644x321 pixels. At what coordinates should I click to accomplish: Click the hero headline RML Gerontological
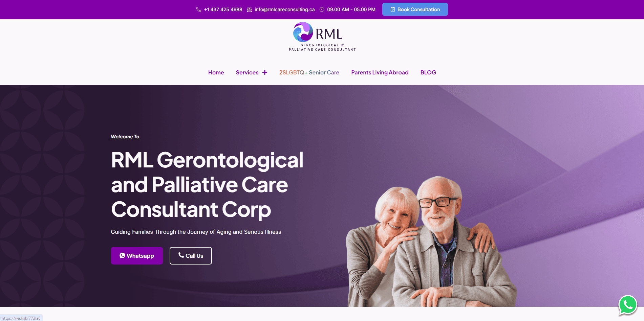click(x=207, y=160)
